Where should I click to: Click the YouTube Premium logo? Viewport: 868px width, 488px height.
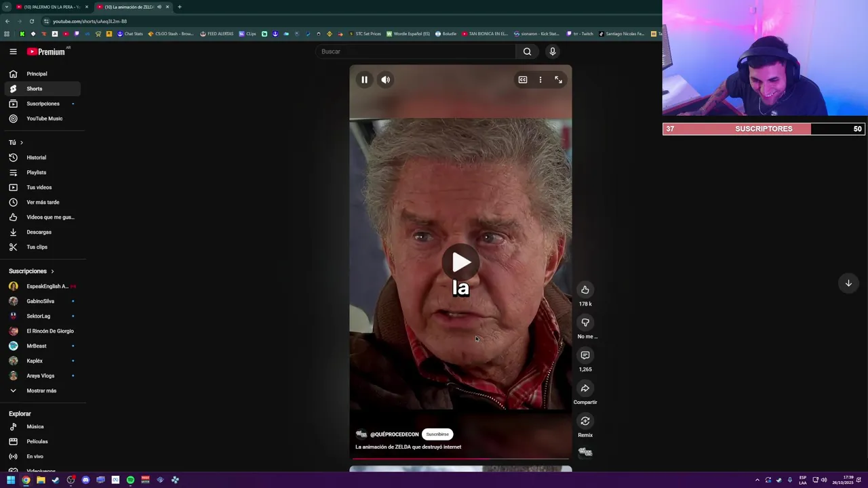click(x=46, y=52)
